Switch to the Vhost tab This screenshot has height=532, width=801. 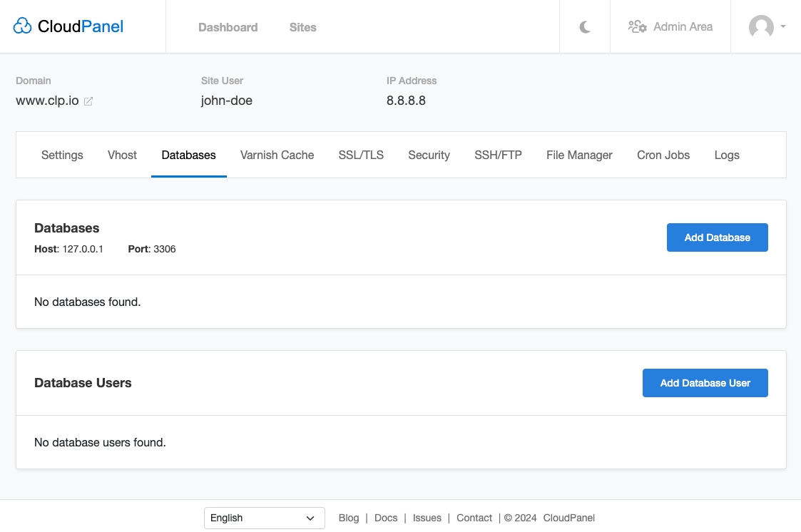tap(122, 155)
